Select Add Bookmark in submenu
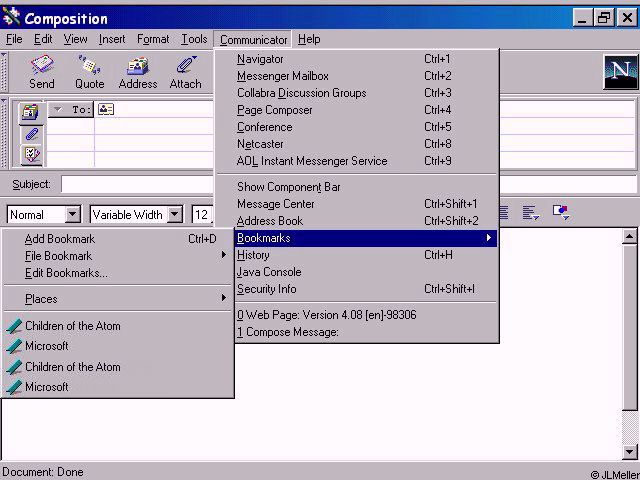640x480 pixels. [118, 239]
